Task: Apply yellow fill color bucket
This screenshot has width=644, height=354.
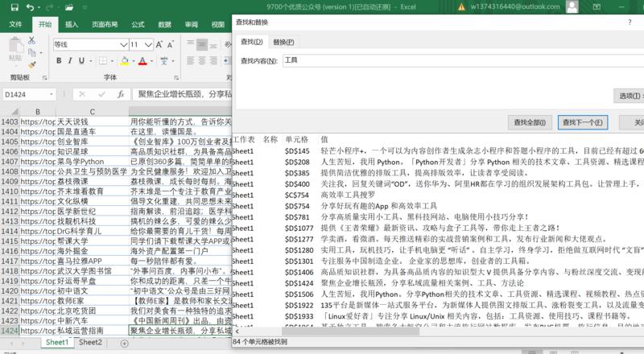Action: pyautogui.click(x=125, y=61)
